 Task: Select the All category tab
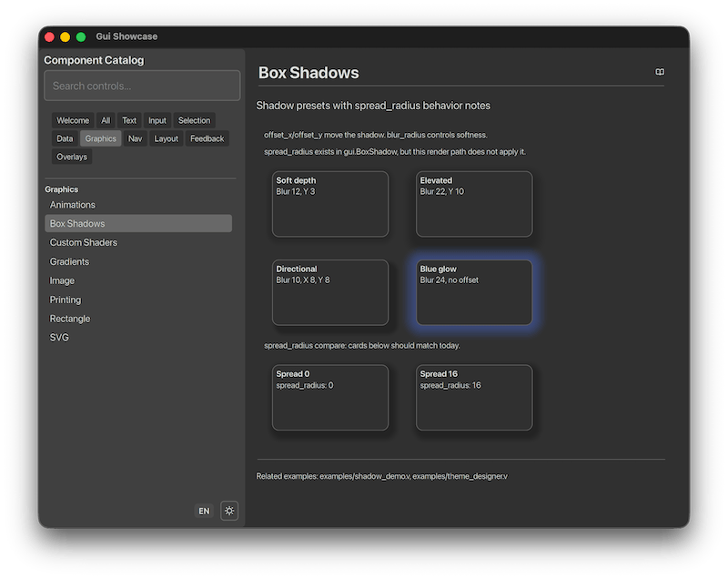[106, 120]
